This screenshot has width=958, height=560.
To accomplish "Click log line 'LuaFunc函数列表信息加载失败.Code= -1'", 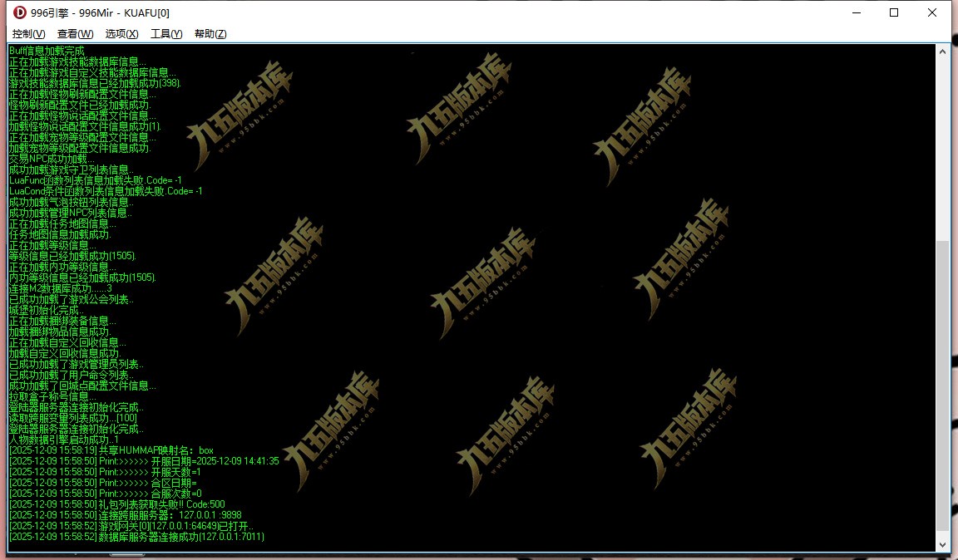I will coord(95,180).
